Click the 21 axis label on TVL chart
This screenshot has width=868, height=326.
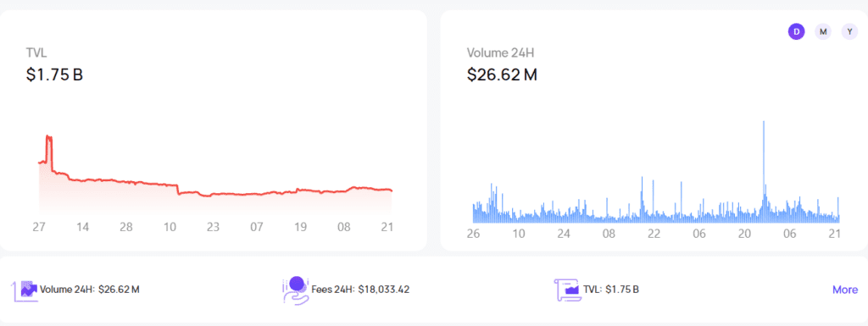point(387,227)
